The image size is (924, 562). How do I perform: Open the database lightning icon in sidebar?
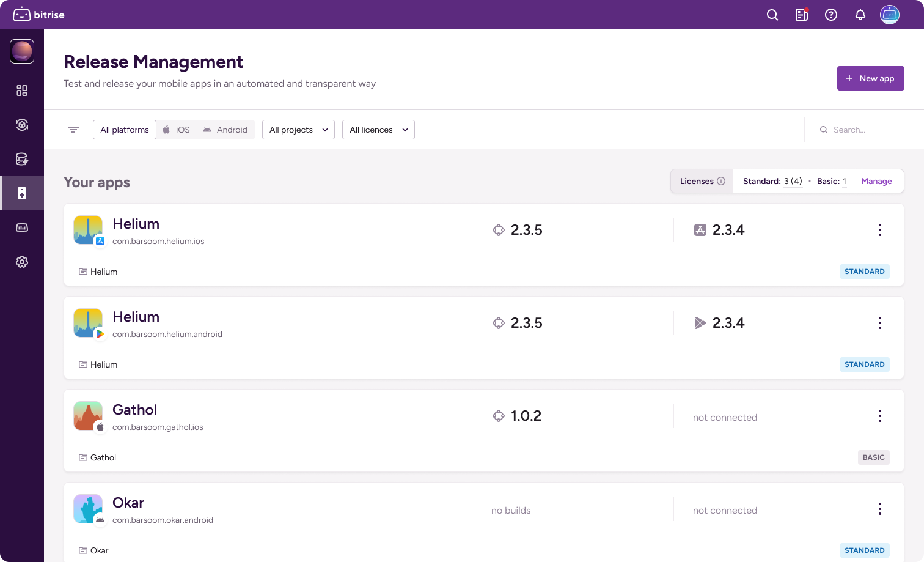coord(22,159)
